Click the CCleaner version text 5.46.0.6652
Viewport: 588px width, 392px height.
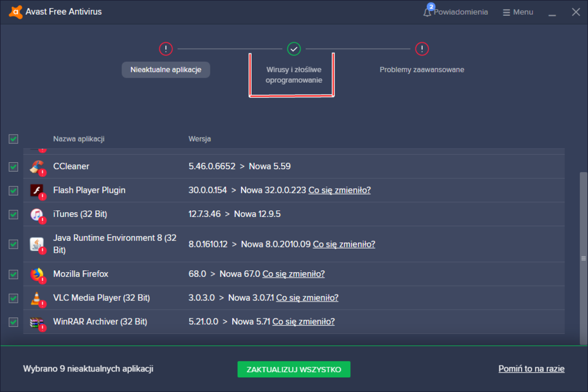[x=212, y=166]
